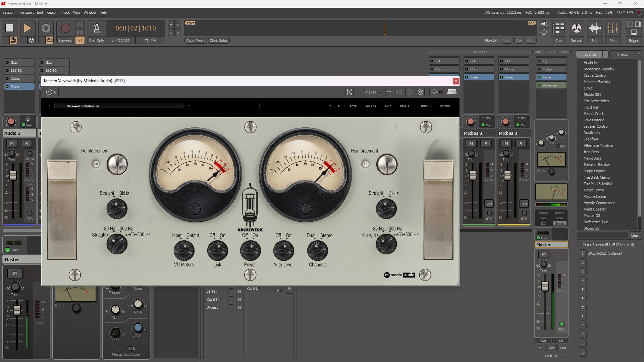Open the Record window (reel icon)
Viewport: 644px width, 362px height.
(576, 28)
